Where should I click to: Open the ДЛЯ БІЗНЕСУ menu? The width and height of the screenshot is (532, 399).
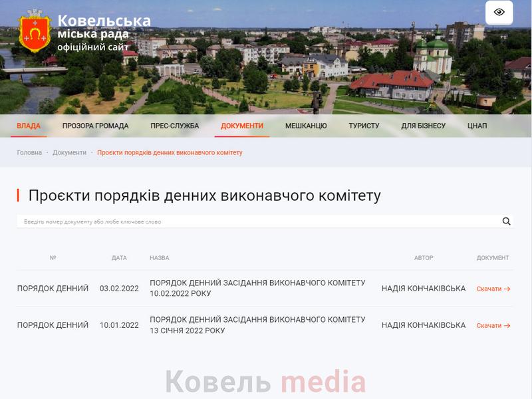point(423,126)
